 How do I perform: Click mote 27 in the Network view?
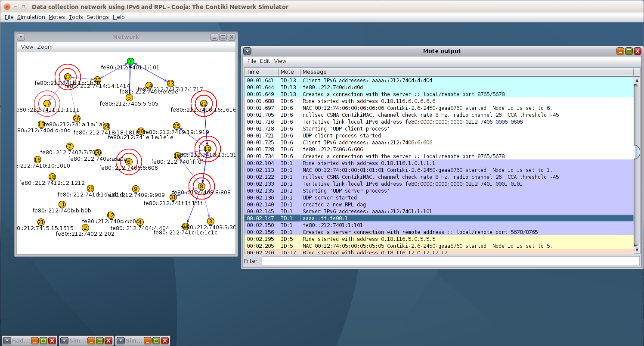coord(68,77)
